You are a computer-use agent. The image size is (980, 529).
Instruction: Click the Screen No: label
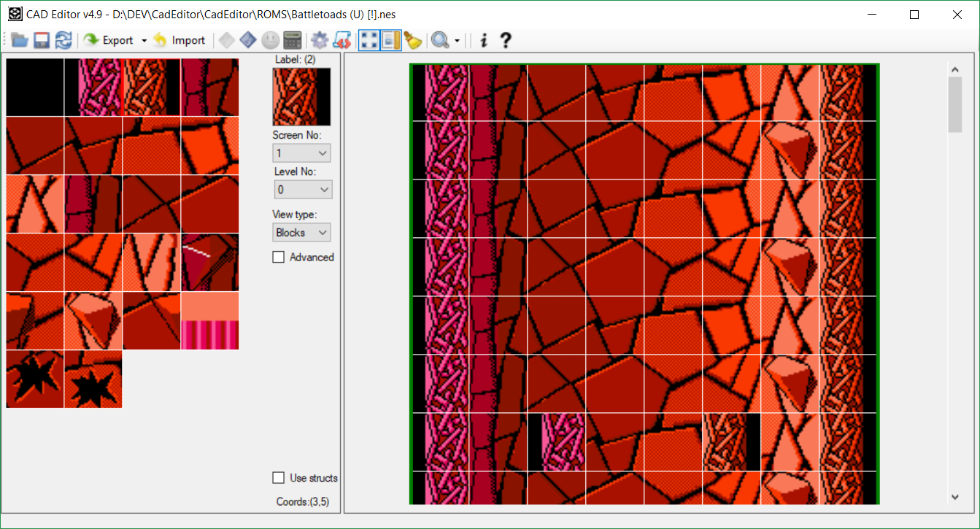(297, 135)
